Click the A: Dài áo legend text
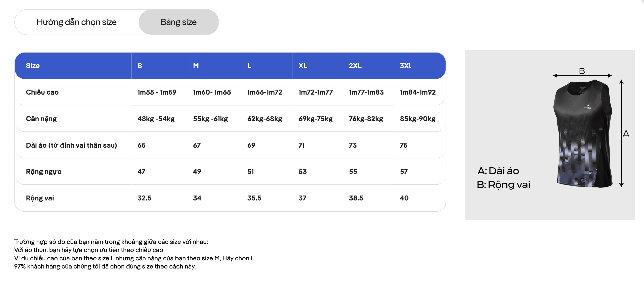Viewport: 644px width, 282px height. pyautogui.click(x=498, y=171)
